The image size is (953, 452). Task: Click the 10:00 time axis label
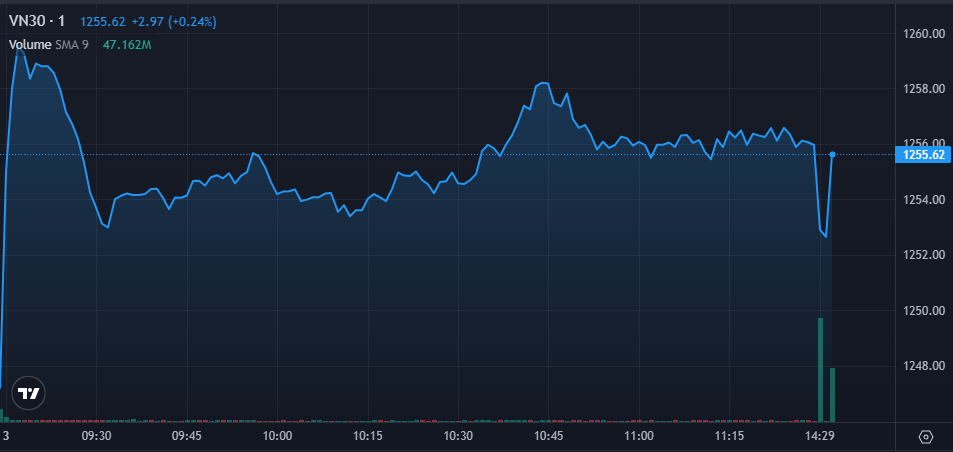click(277, 436)
